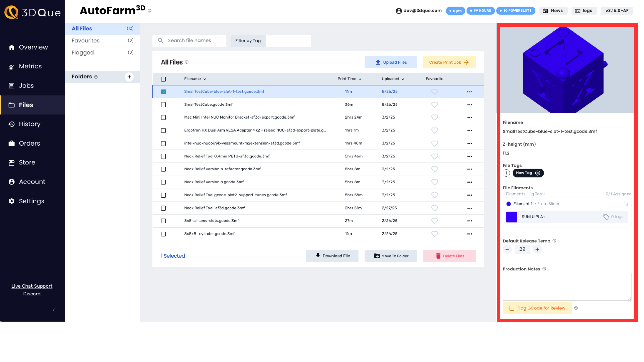Favourite the intel-nuc-nuc6i7yk-vesamount file heart
The width and height of the screenshot is (644, 362).
click(435, 143)
